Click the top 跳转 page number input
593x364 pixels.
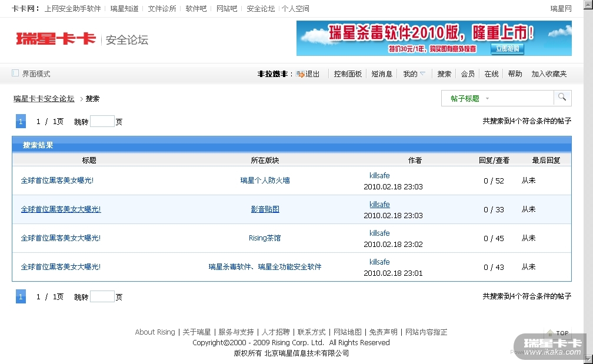point(102,121)
